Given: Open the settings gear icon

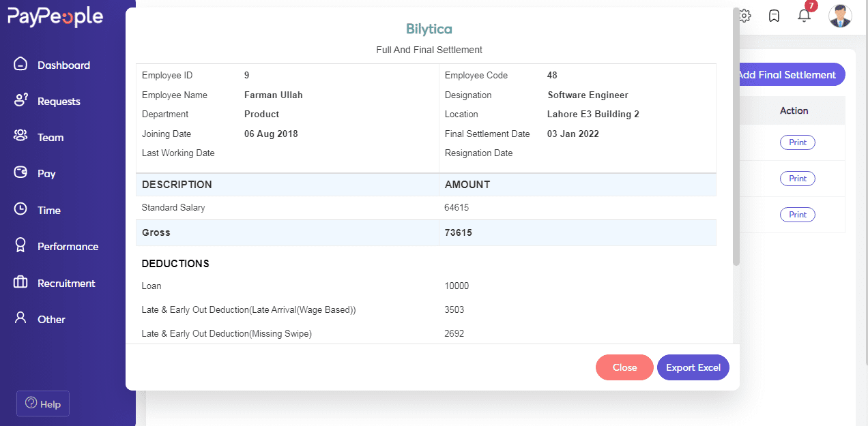Looking at the screenshot, I should [745, 16].
